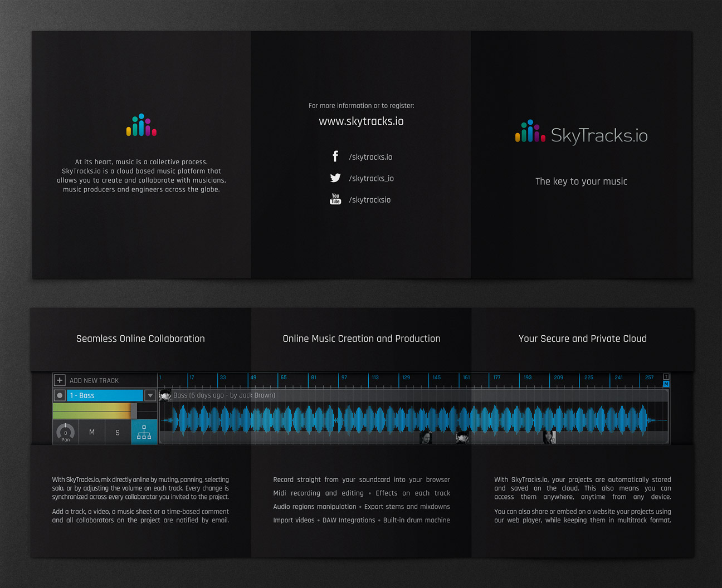
Task: Jump to bar 97 on the ruler
Action: (x=344, y=378)
